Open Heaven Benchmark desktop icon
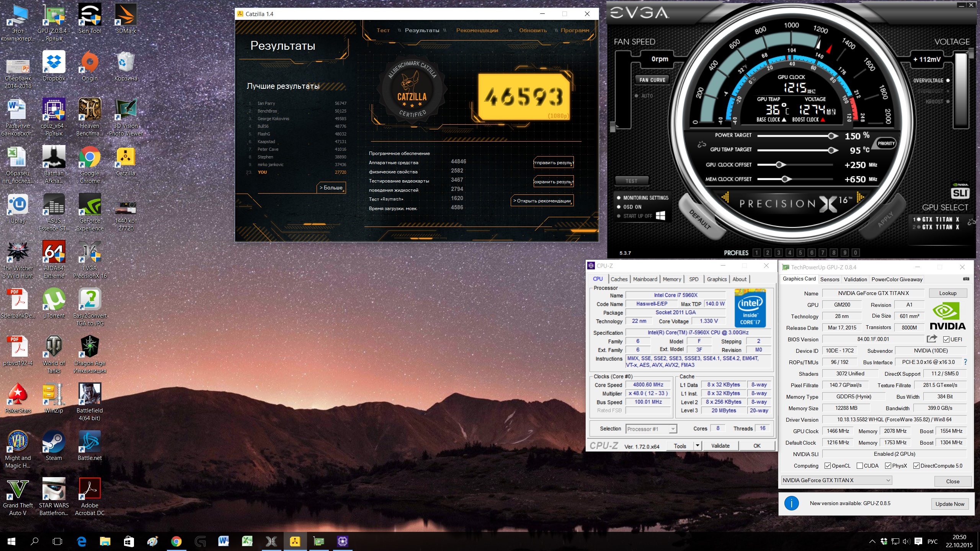This screenshot has width=980, height=551. coord(90,117)
